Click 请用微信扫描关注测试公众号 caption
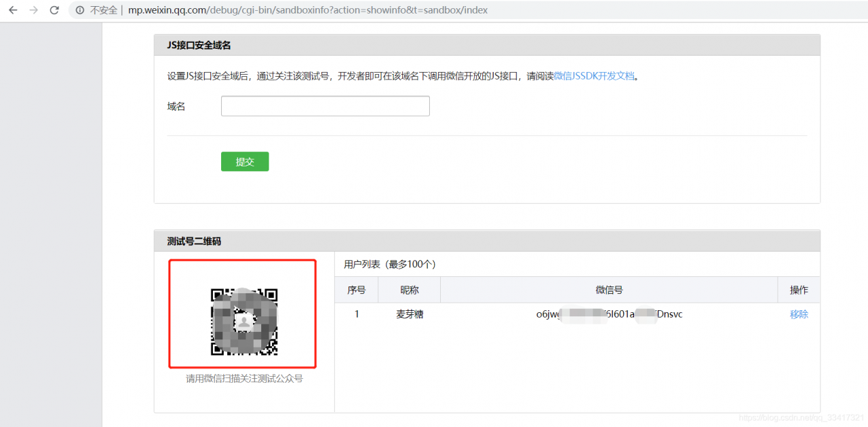 coord(244,379)
